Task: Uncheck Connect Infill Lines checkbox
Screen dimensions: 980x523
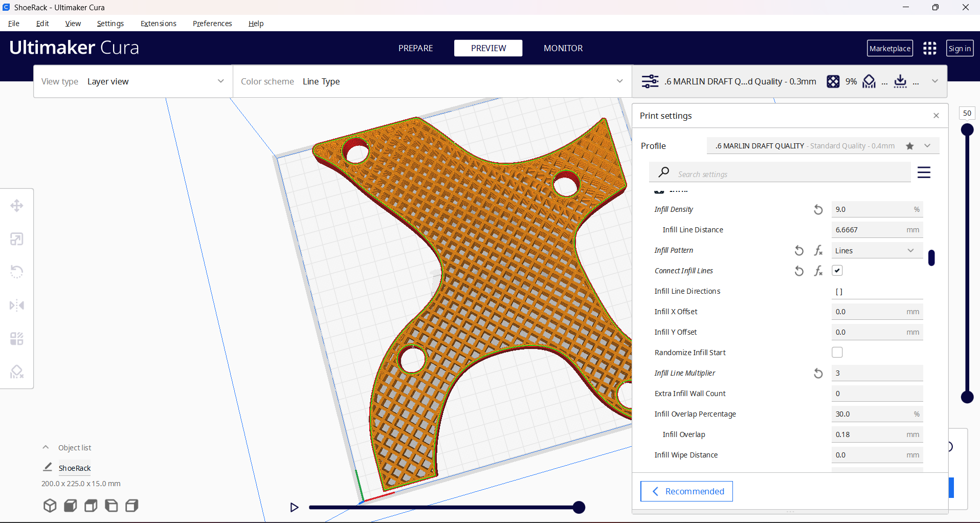Action: tap(837, 271)
